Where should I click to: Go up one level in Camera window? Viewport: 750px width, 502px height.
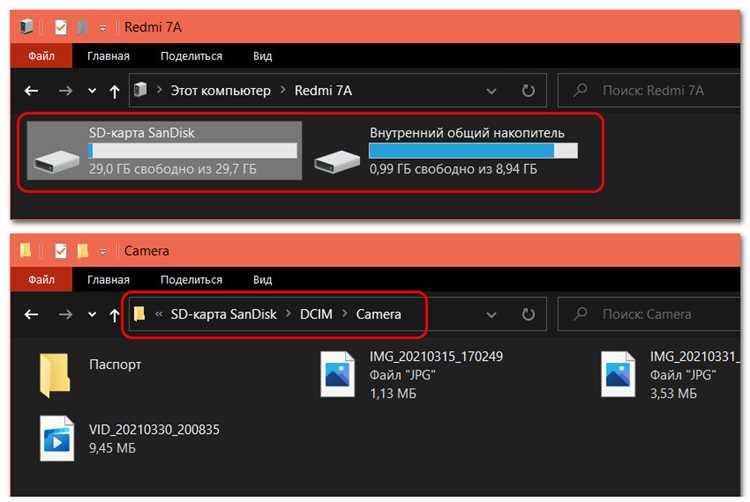114,315
